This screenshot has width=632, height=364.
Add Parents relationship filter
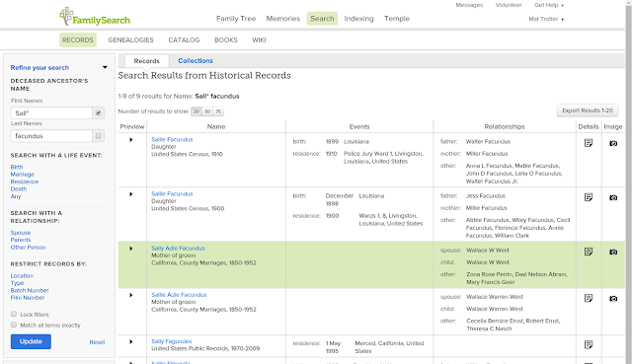[x=21, y=240]
